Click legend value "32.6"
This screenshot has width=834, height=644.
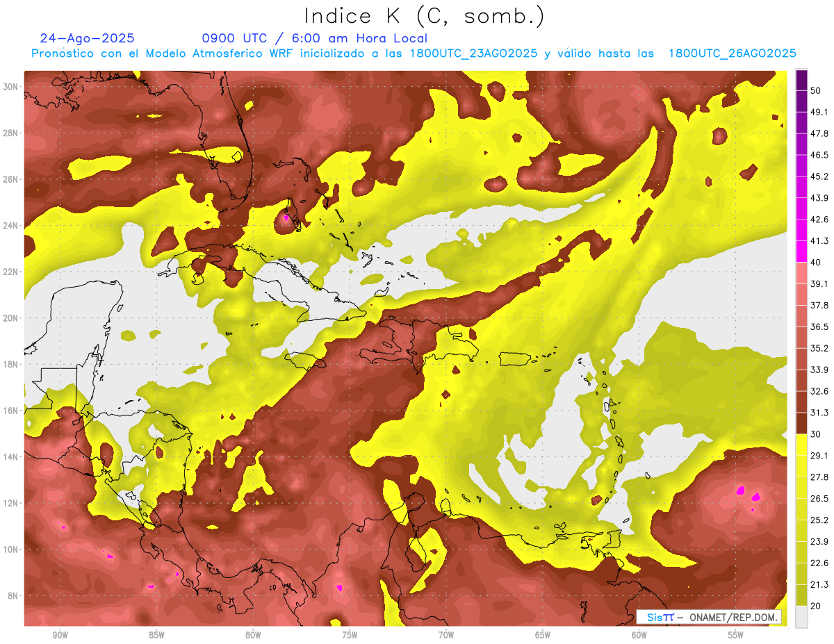pos(819,391)
